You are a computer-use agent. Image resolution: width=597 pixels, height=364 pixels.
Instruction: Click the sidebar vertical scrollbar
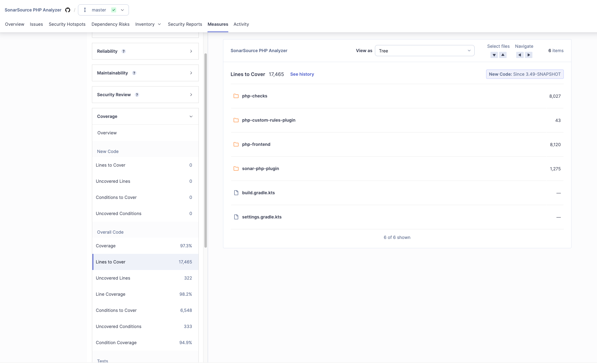[x=205, y=151]
